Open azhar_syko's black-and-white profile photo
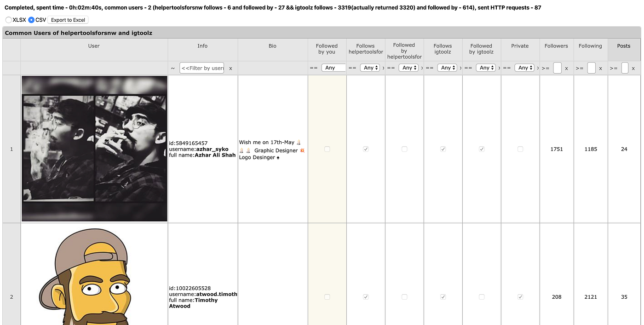This screenshot has width=644, height=325. (94, 149)
